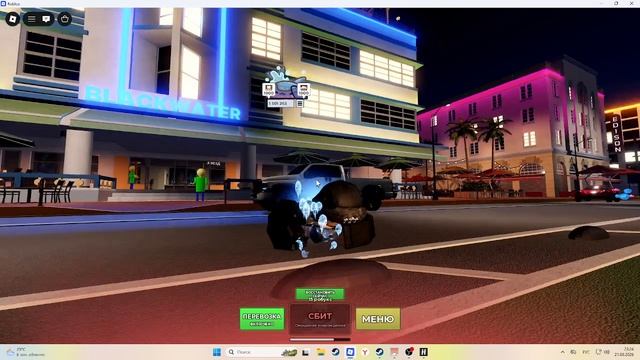This screenshot has width=640, height=360.
Task: Show hidden system tray icons chevron
Action: [x=562, y=352]
